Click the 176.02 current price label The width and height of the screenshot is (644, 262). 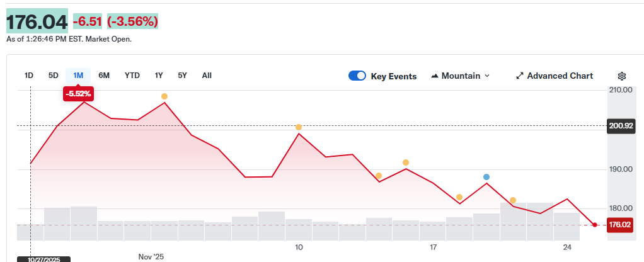pyautogui.click(x=620, y=225)
